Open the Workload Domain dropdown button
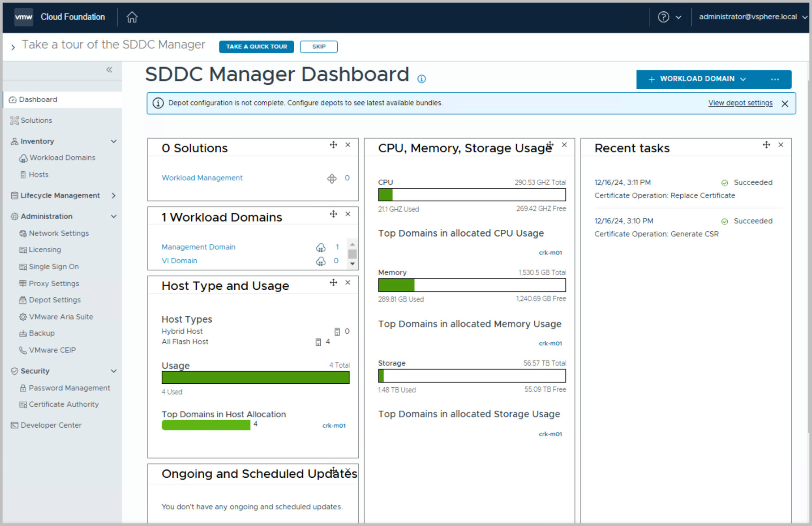 click(697, 79)
